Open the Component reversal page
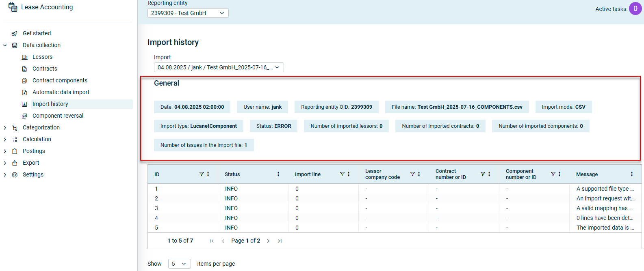644x271 pixels. pos(58,116)
